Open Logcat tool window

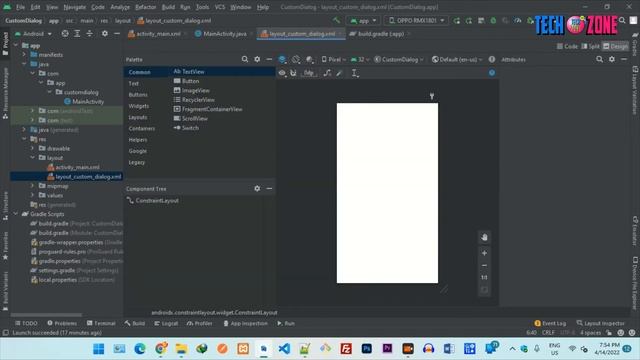tap(166, 323)
